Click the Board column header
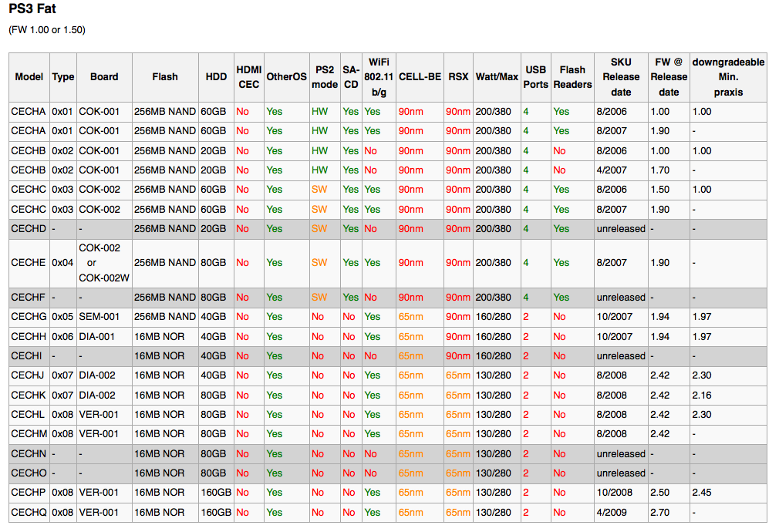This screenshot has width=779, height=532. (104, 77)
